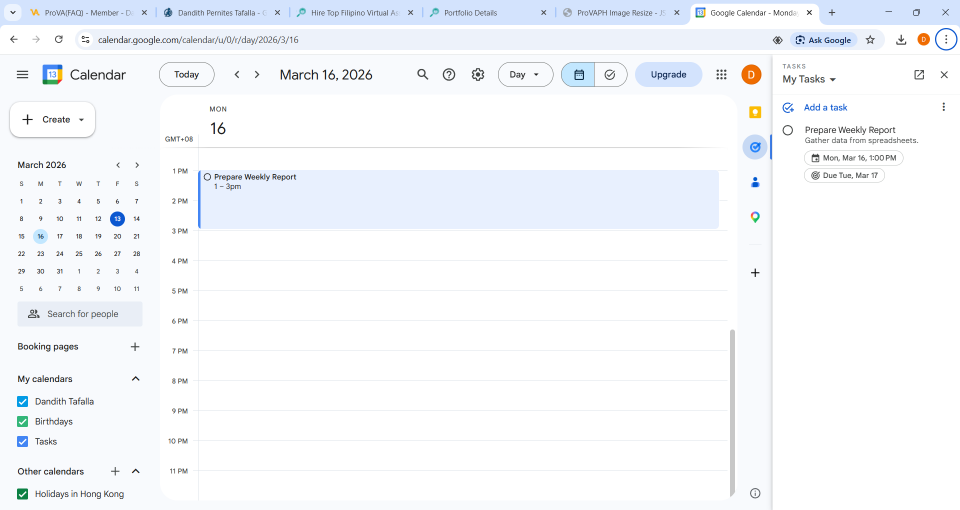
Task: Click the day view vertical scrollbar
Action: tap(732, 413)
